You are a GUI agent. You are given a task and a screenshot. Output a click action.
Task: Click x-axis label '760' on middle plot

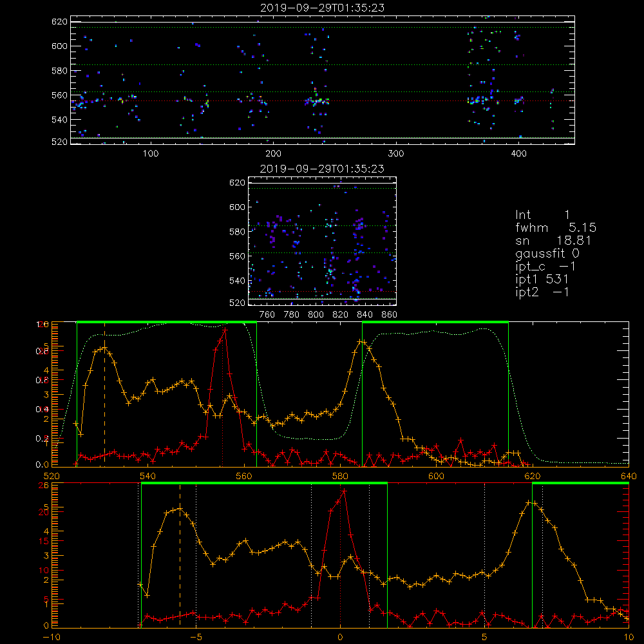pyautogui.click(x=267, y=315)
